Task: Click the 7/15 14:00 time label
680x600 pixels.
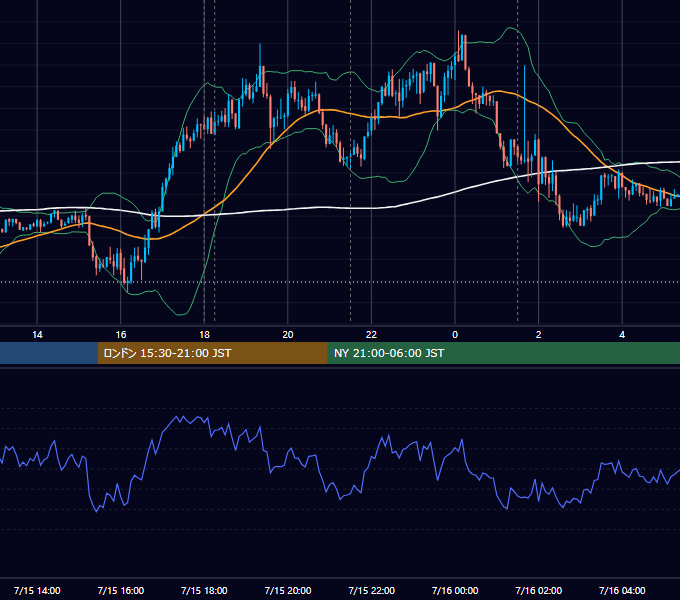Action: 37,590
